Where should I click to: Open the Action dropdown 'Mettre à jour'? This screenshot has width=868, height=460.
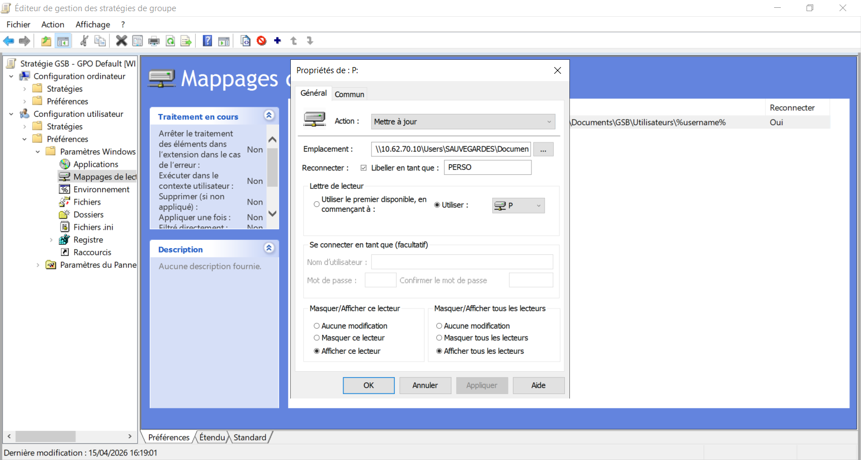[x=463, y=121]
